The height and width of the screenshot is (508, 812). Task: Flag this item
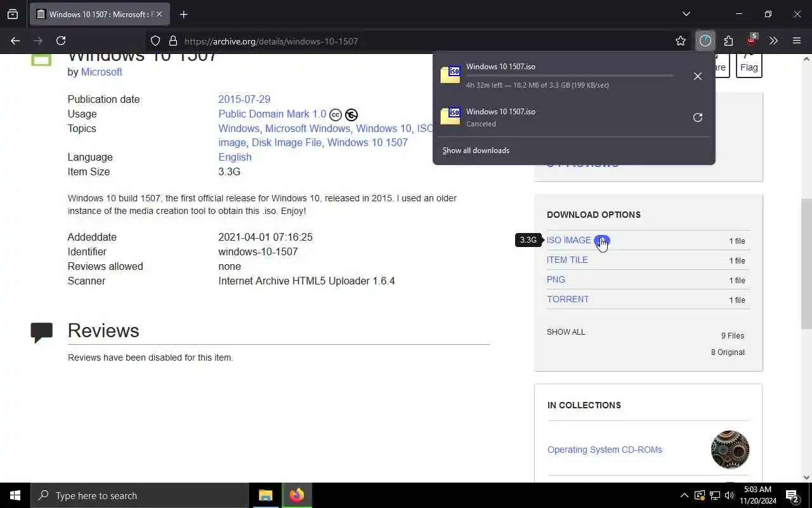749,65
